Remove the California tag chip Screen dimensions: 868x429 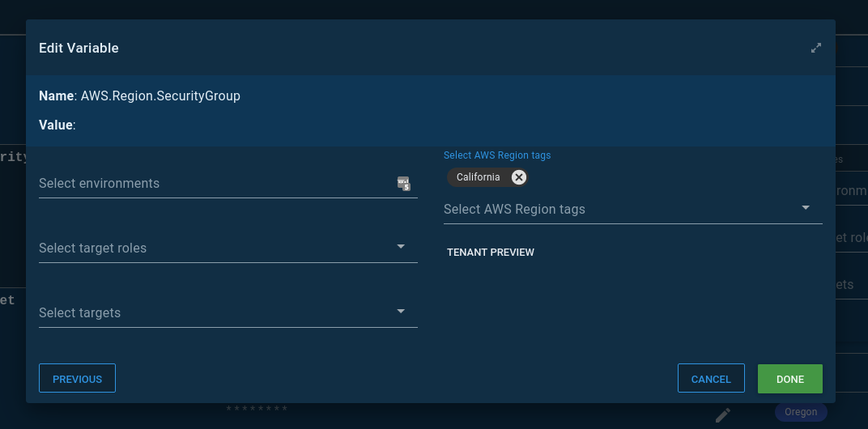(519, 177)
